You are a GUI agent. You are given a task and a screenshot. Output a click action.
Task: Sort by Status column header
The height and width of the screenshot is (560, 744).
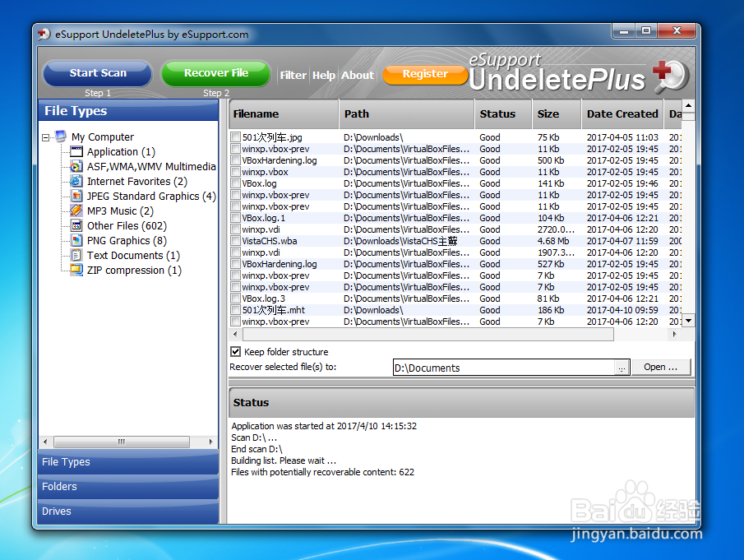503,114
